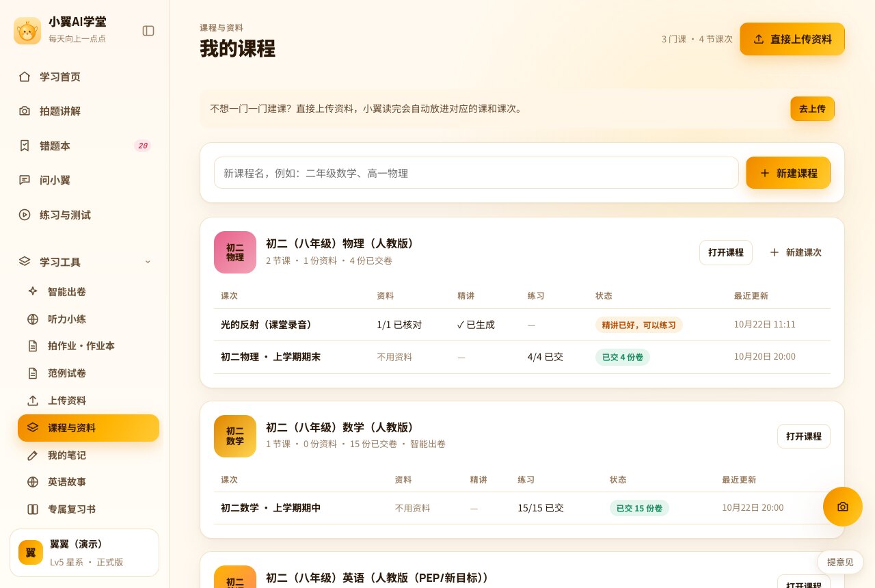Click the globe icon beside 听力小练

pyautogui.click(x=33, y=319)
